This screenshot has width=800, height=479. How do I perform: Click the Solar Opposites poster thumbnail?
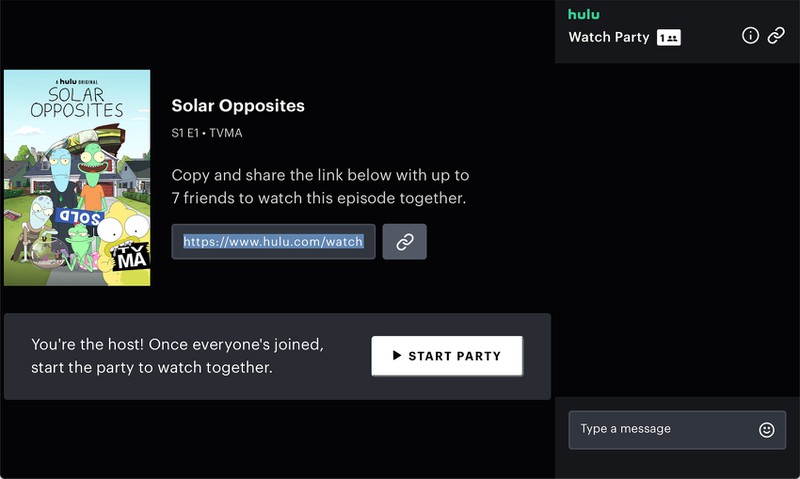click(77, 178)
